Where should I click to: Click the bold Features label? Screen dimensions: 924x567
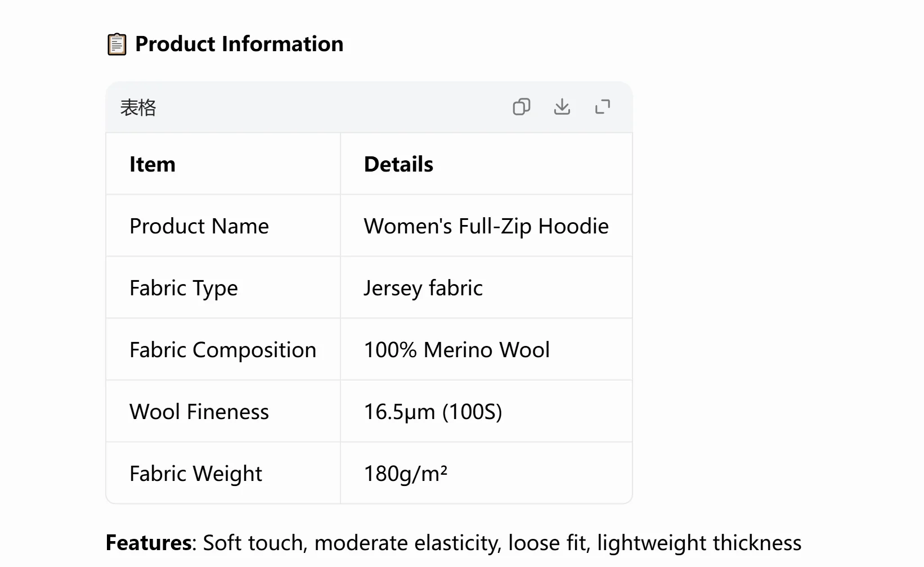[x=149, y=543]
